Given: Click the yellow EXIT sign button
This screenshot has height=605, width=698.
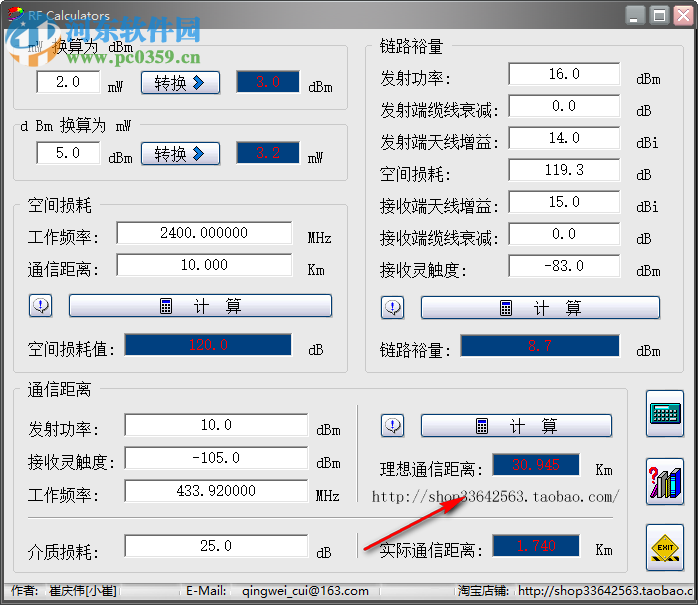Looking at the screenshot, I should pos(665,547).
